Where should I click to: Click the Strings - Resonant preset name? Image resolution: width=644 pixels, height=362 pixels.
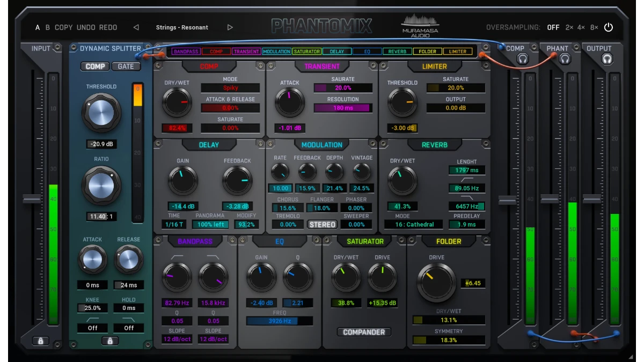tap(183, 27)
